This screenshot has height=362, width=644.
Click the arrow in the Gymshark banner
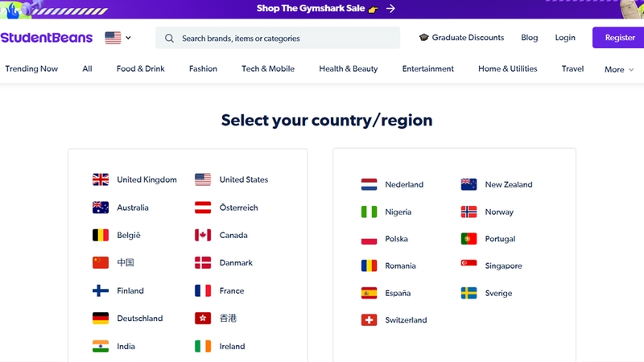coord(390,8)
